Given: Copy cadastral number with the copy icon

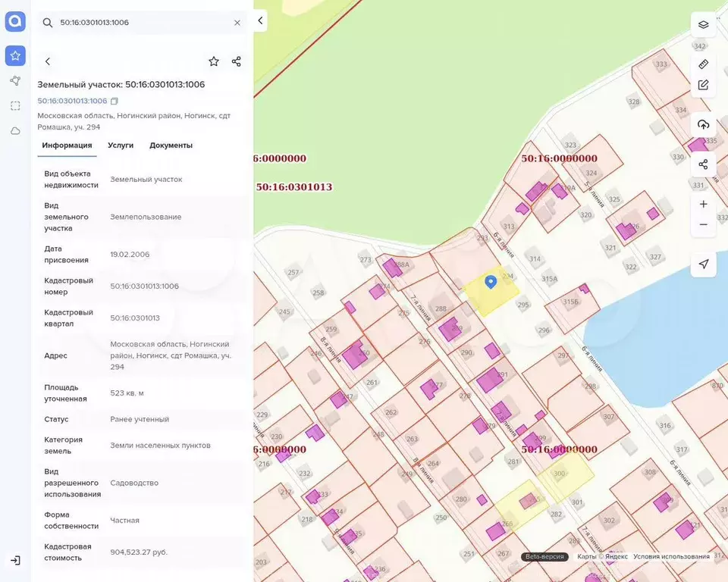Looking at the screenshot, I should click(x=115, y=101).
